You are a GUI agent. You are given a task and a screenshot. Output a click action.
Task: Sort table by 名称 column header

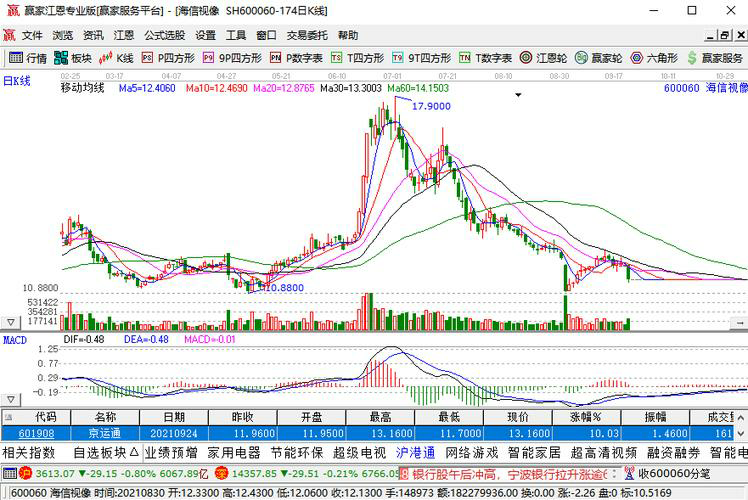(105, 417)
